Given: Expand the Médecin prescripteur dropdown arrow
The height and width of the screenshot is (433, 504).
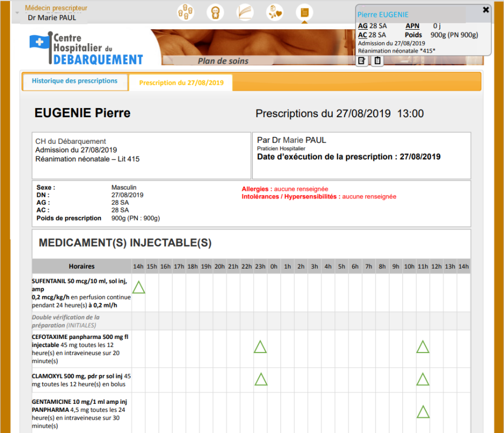Looking at the screenshot, I should point(17,12).
